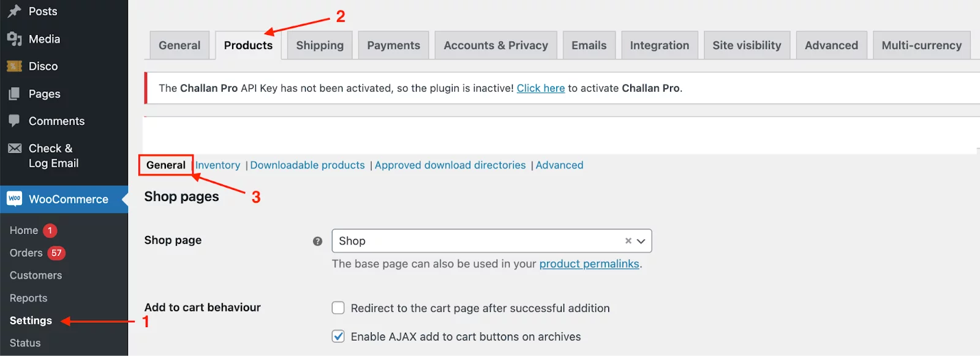Open the Shop page dropdown
The height and width of the screenshot is (356, 980).
641,241
